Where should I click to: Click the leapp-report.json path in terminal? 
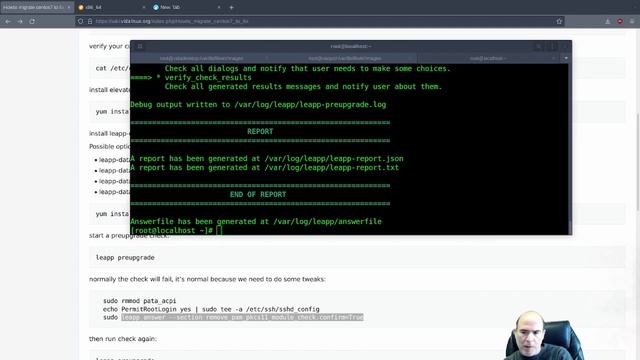pos(334,159)
